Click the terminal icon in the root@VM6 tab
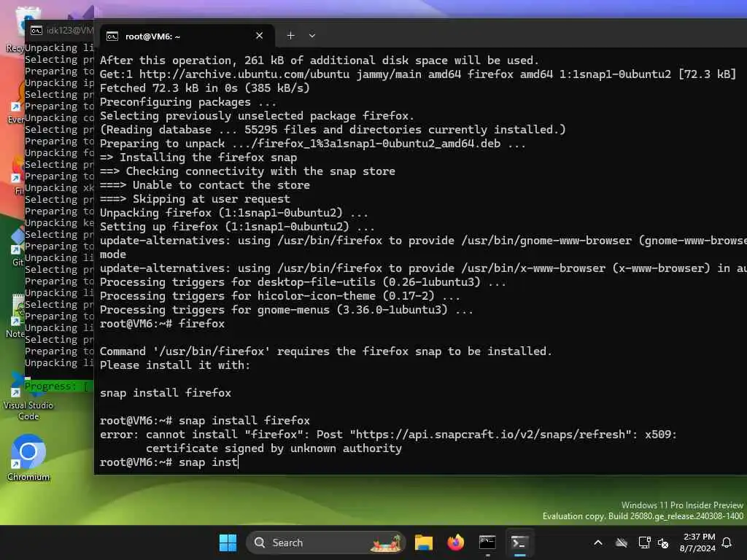Screen dimensions: 747x560 112,36
